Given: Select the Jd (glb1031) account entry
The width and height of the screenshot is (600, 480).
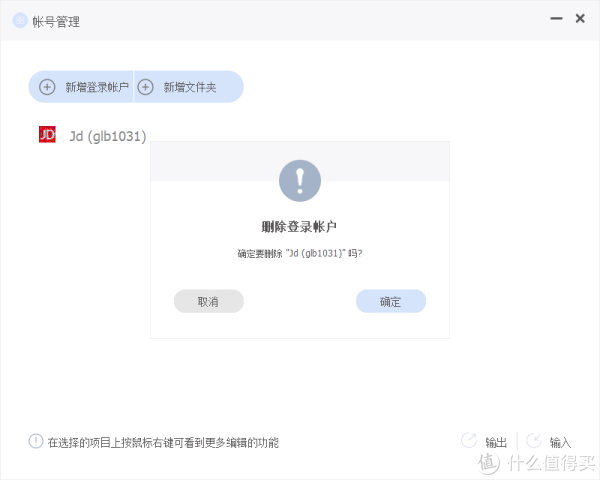Looking at the screenshot, I should click(93, 136).
